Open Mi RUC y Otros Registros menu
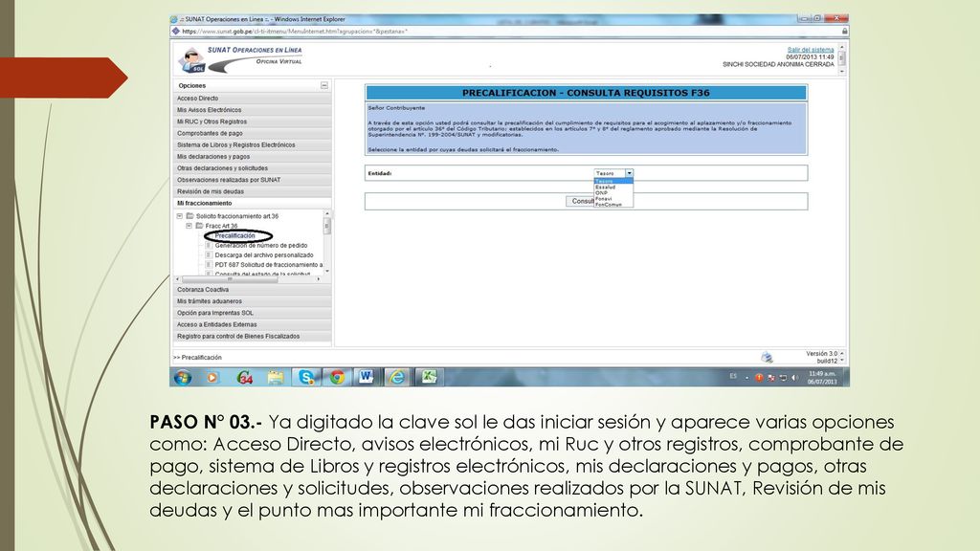 (253, 121)
